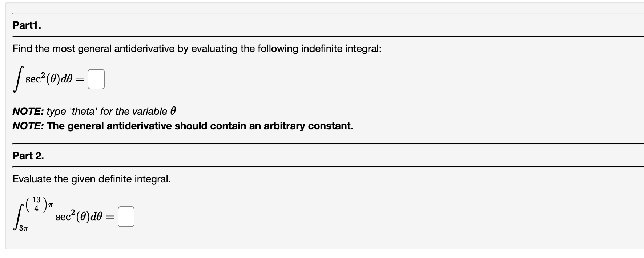Select the answer box for the definite integral

(125, 217)
